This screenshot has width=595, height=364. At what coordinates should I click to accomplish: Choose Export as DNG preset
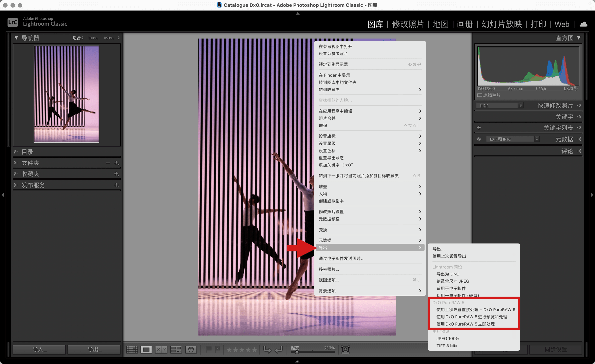474,274
